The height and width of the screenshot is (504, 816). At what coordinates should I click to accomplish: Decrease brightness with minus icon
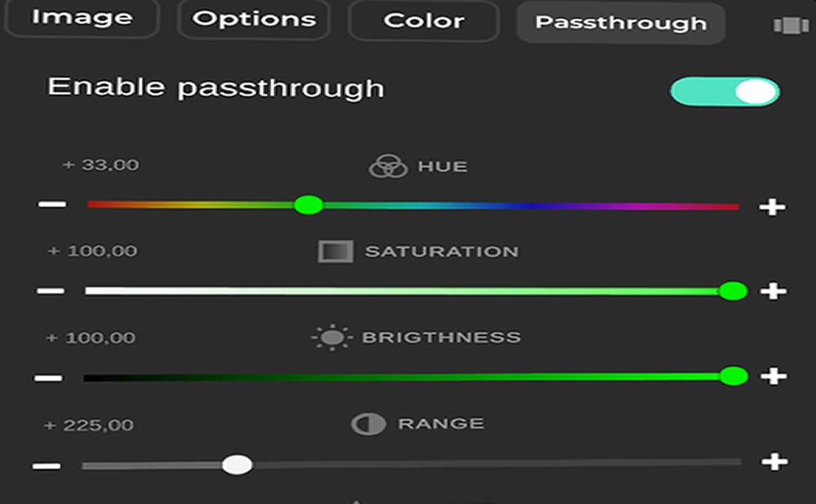[49, 377]
